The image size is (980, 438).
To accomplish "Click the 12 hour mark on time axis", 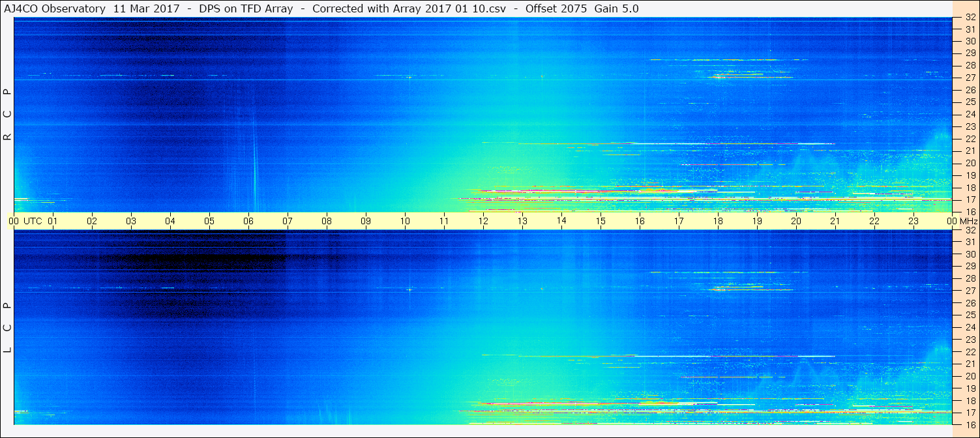I will (483, 221).
